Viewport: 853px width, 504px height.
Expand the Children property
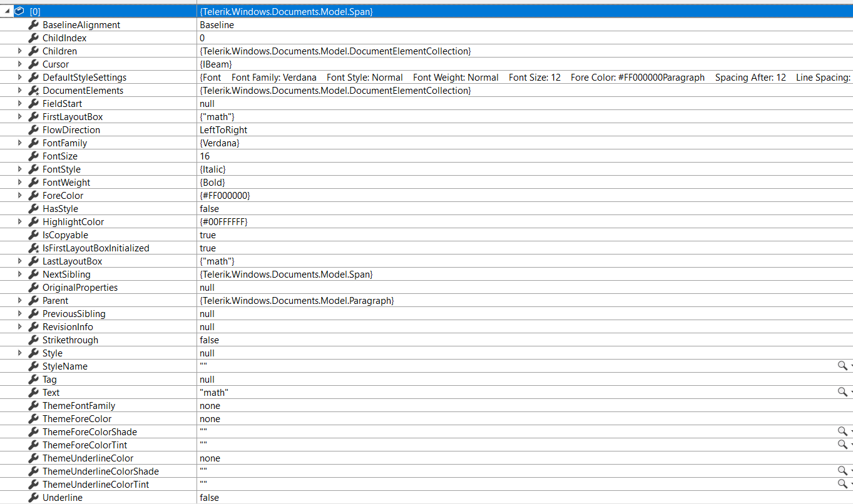click(x=19, y=51)
